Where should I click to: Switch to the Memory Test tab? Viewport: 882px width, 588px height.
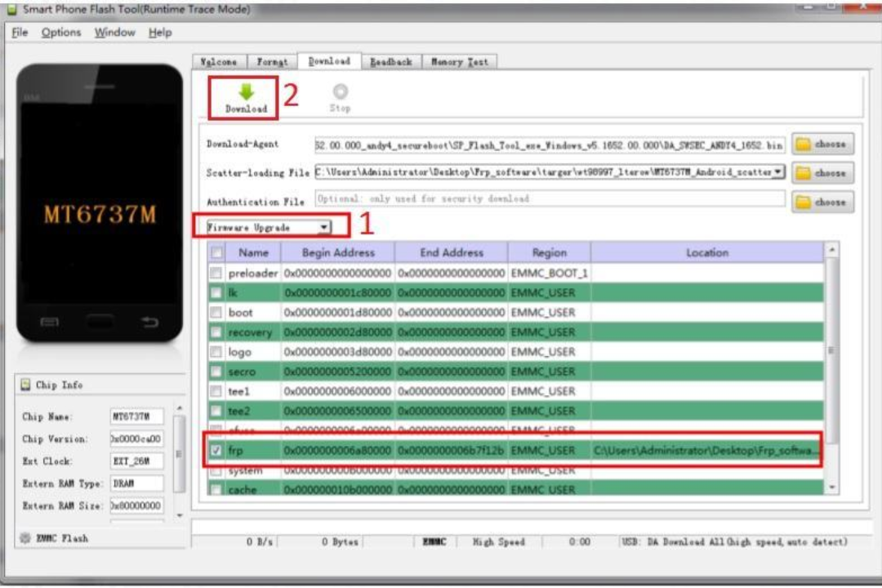459,62
